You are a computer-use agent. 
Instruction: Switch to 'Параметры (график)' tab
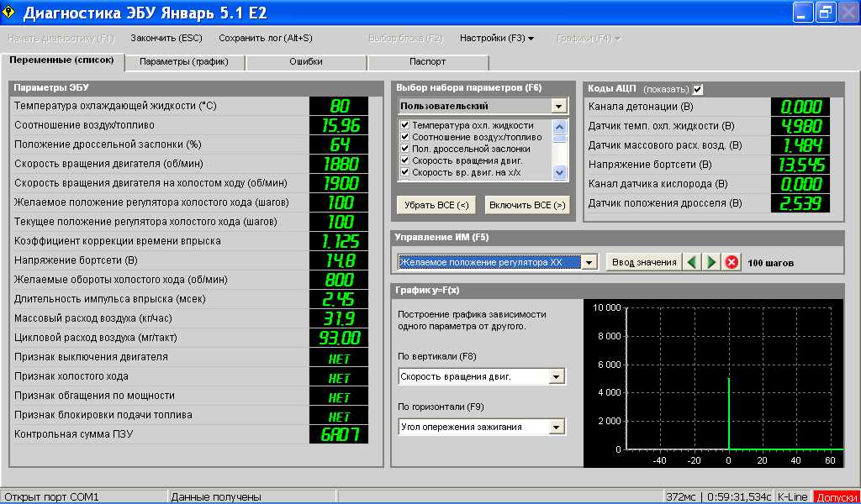pos(184,62)
